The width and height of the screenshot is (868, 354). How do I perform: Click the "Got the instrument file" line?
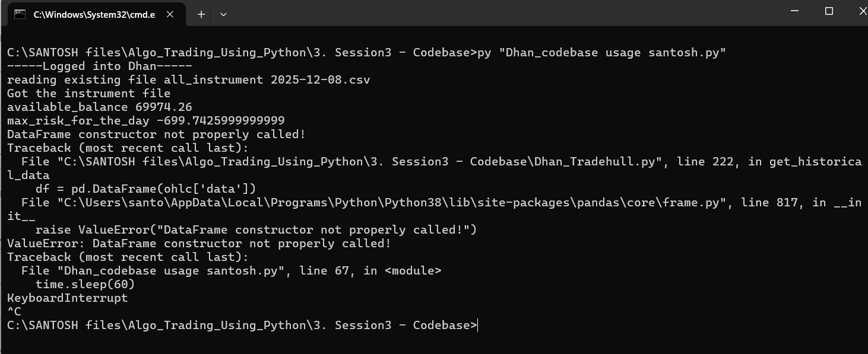coord(88,93)
